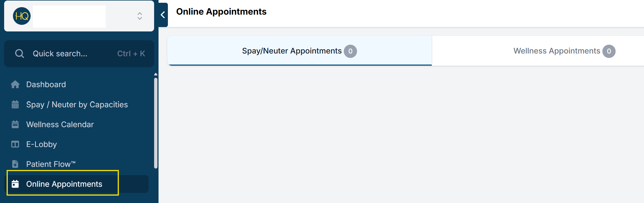Screen dimensions: 644x203
Task: Click the Wellness Calendar icon
Action: tap(15, 124)
